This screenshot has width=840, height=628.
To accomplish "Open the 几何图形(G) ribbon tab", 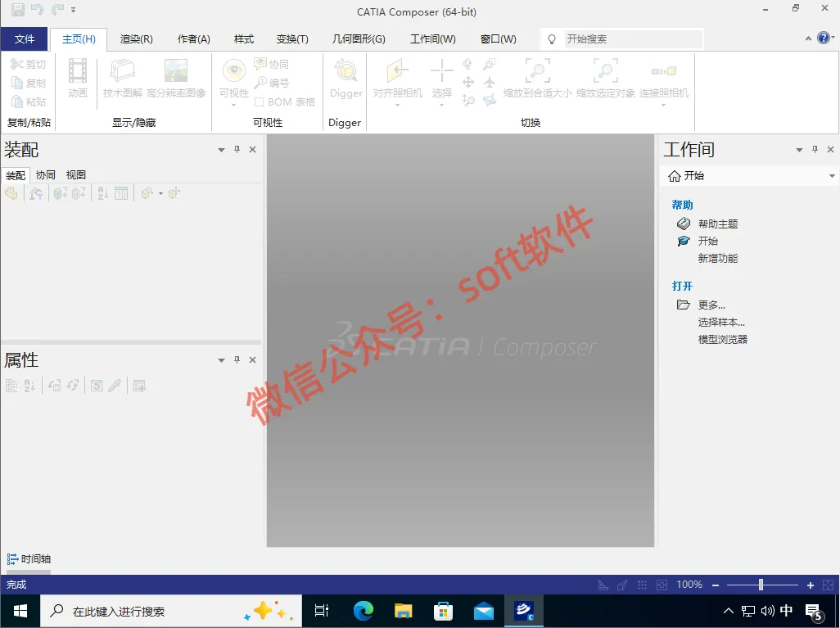I will click(359, 39).
